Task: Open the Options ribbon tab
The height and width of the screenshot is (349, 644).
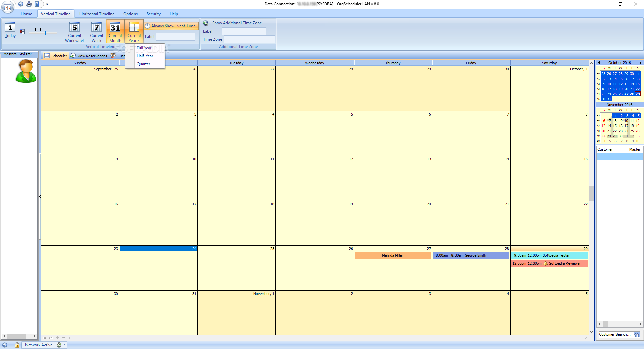Action: click(x=130, y=14)
